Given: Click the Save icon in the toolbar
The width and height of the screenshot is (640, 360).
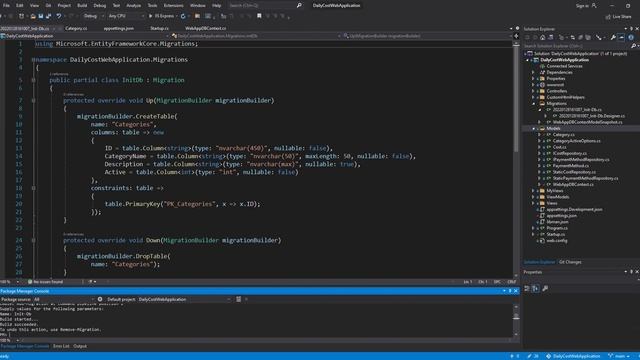Looking at the screenshot, I should (x=41, y=16).
